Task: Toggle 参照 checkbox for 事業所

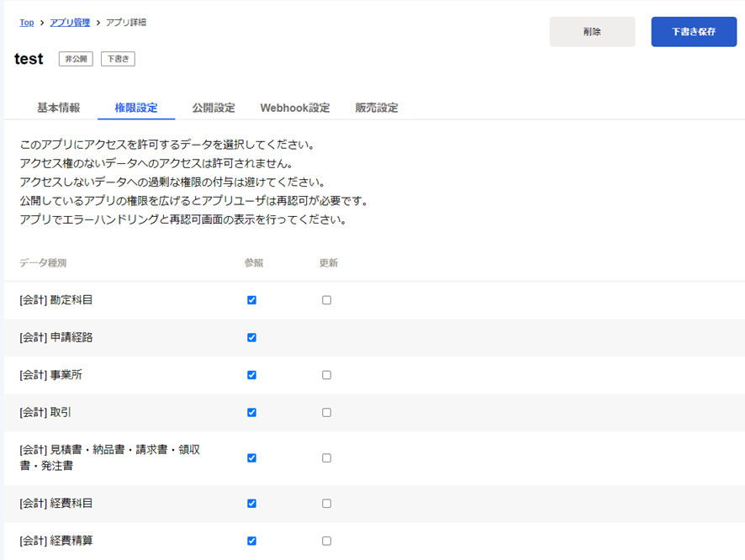Action: coord(251,375)
